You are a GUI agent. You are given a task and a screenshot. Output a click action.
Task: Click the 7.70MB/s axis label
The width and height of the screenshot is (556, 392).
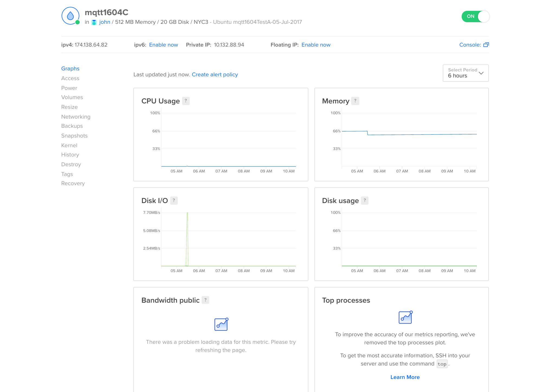(x=151, y=213)
